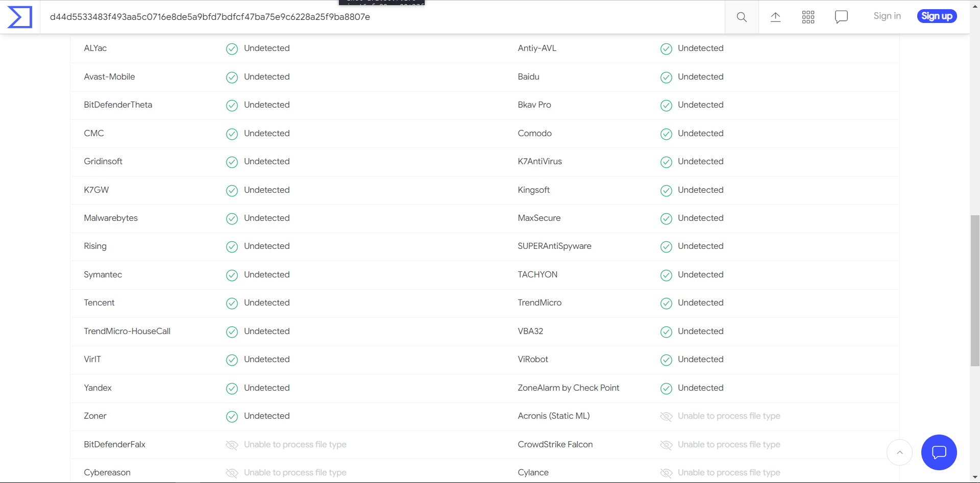Image resolution: width=980 pixels, height=483 pixels.
Task: Select the Rising engine name
Action: (x=95, y=246)
